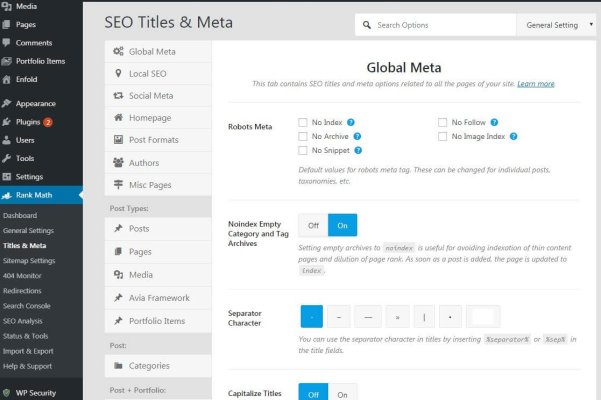This screenshot has width=601, height=400.
Task: Click the Media icon in admin sidebar
Action: point(7,6)
